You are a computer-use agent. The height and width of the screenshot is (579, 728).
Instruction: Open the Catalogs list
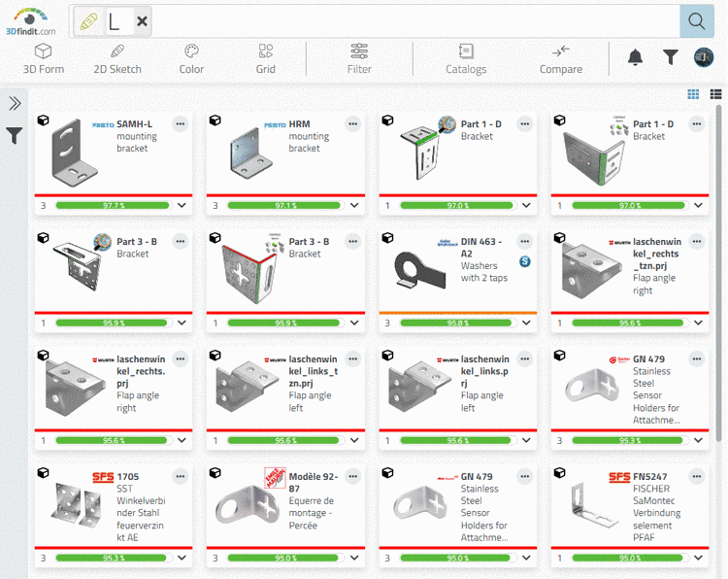coord(466,59)
